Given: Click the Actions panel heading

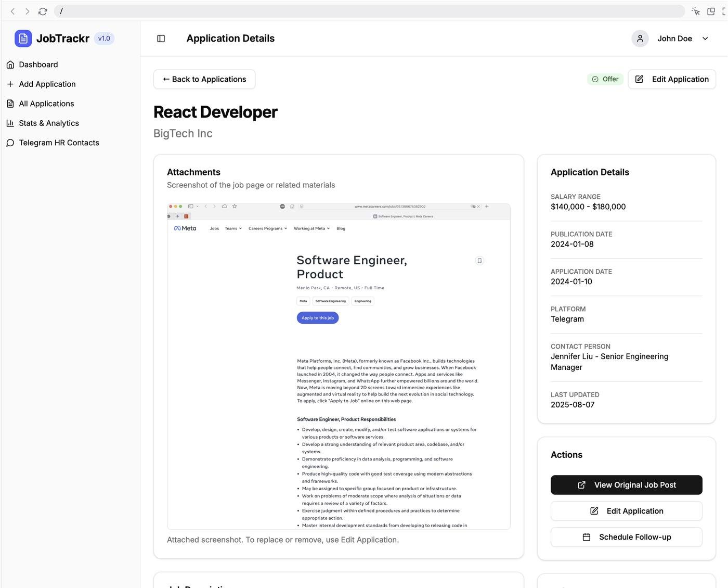Looking at the screenshot, I should pos(566,455).
